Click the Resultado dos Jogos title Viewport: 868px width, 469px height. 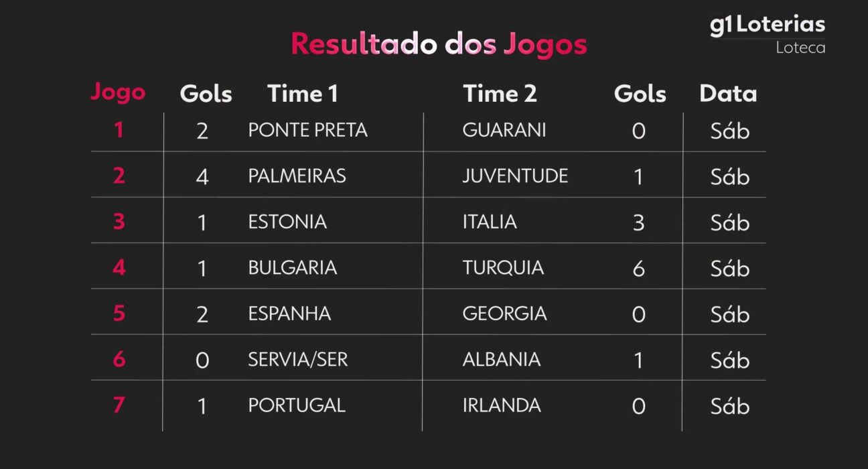[439, 44]
